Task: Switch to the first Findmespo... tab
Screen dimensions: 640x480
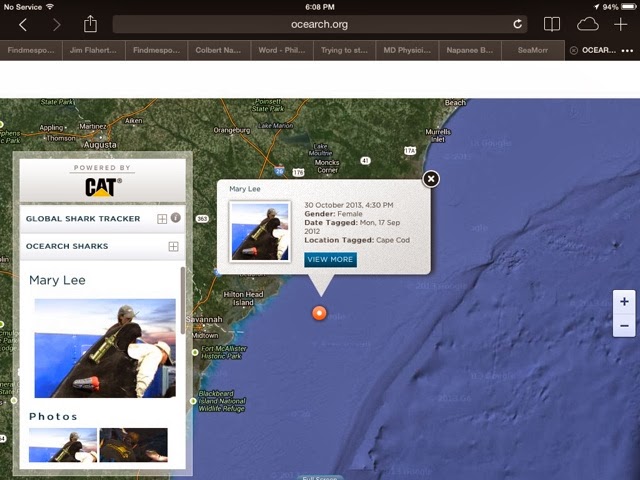Action: point(31,50)
